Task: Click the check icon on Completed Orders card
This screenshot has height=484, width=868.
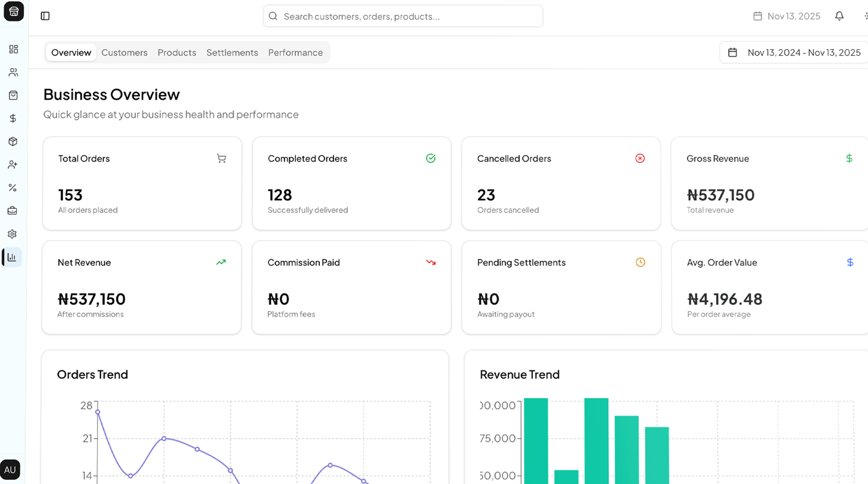Action: click(x=431, y=158)
